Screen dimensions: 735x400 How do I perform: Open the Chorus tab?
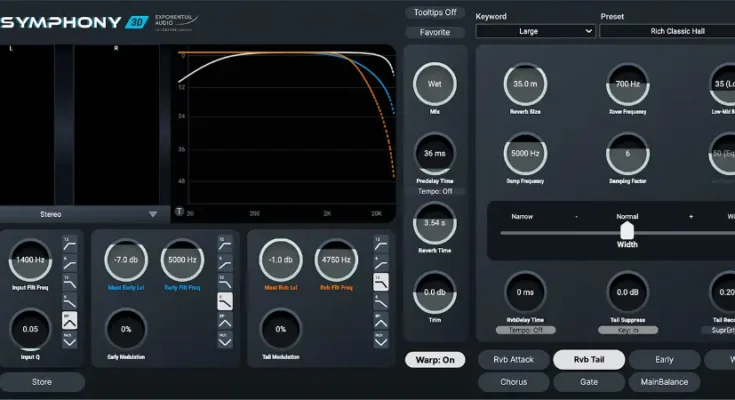[512, 381]
